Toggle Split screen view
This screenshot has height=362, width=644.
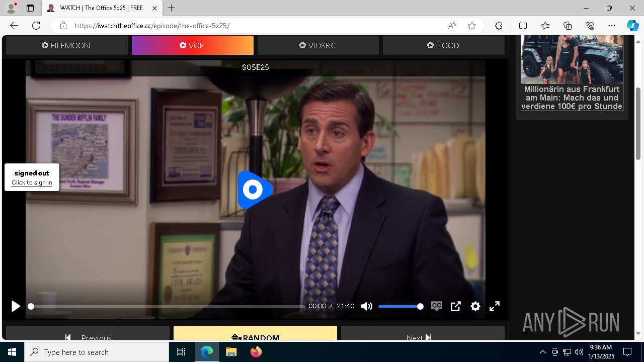coord(523,26)
